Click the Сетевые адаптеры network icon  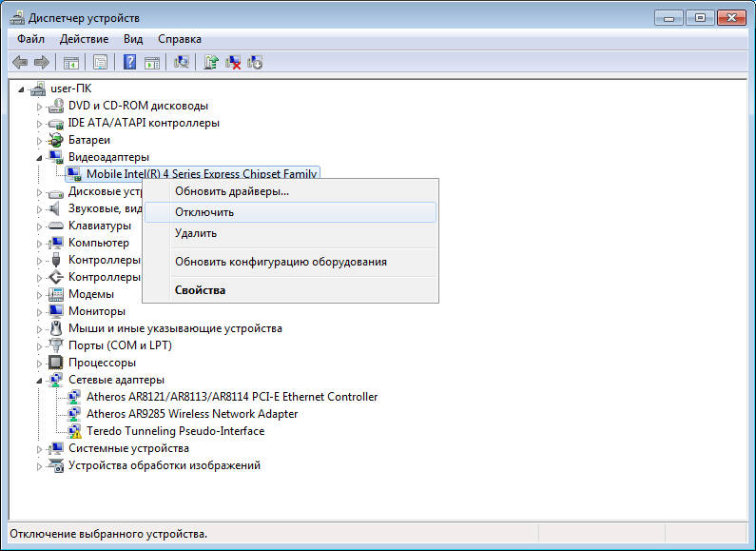coord(56,380)
